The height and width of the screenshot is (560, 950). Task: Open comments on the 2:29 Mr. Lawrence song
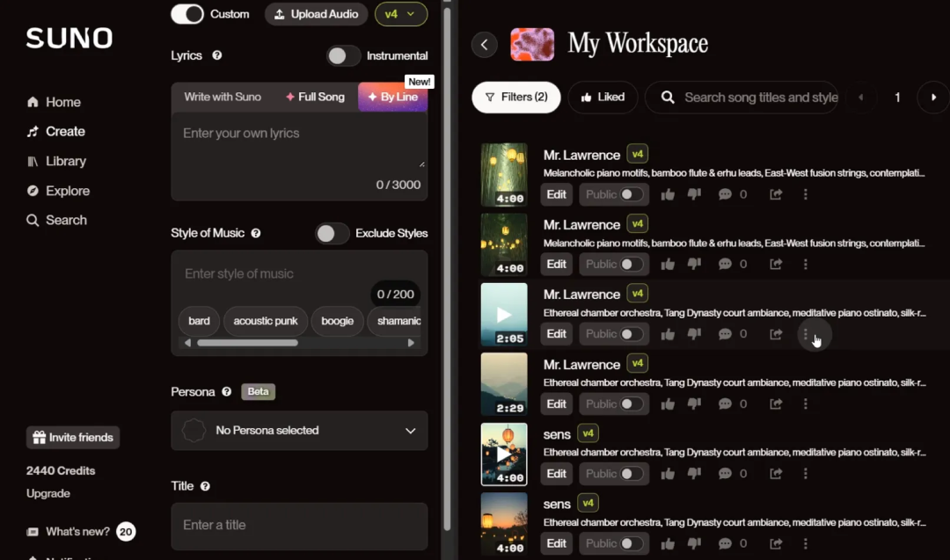click(725, 404)
